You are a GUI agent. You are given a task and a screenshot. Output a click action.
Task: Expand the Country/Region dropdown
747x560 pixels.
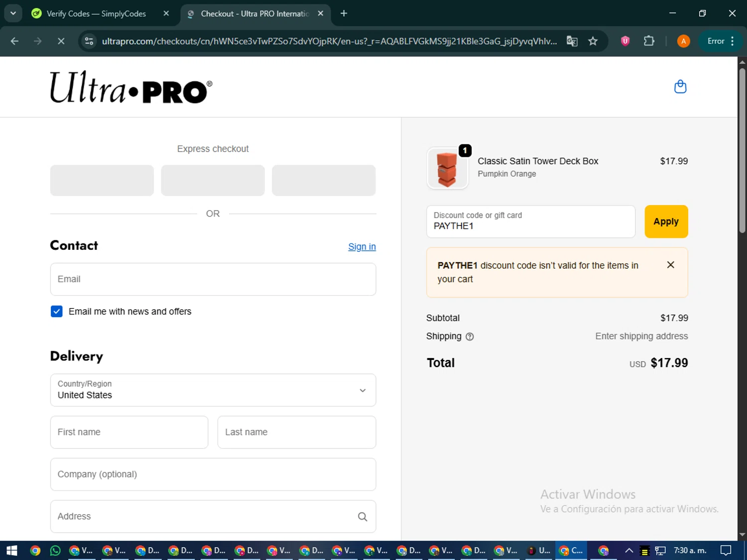coord(213,390)
